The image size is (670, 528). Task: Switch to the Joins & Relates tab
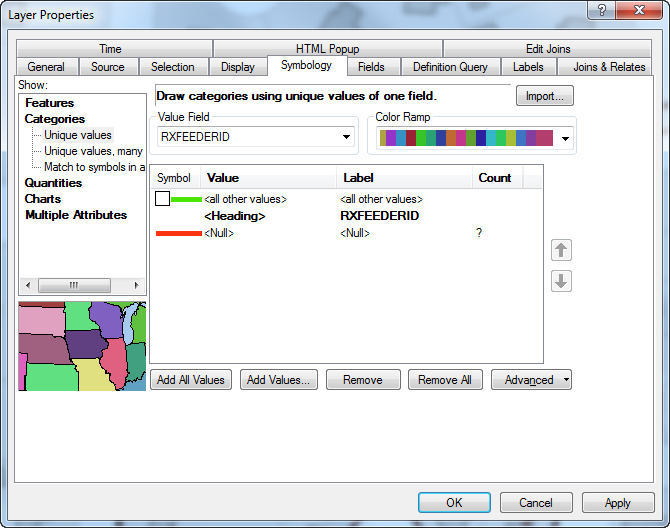[609, 67]
